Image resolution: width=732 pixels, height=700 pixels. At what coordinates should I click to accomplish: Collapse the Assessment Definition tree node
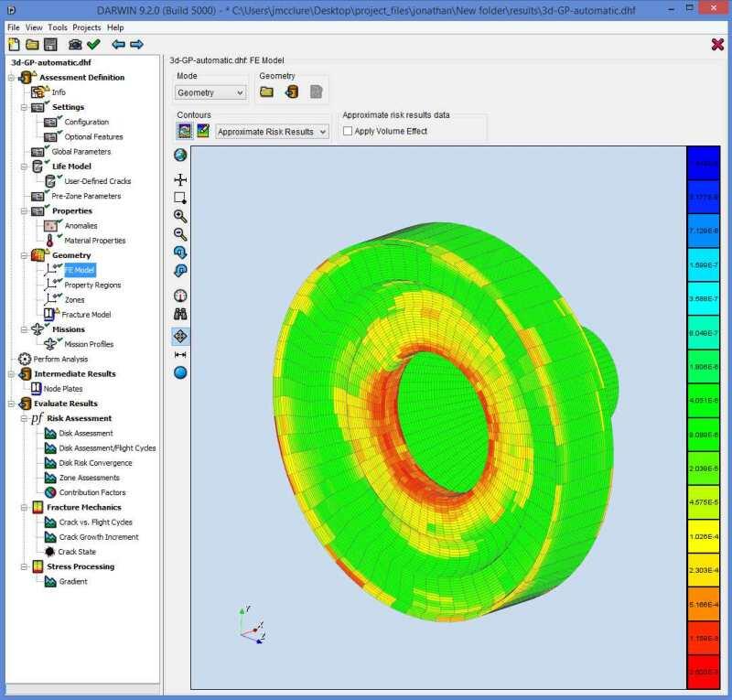click(x=12, y=78)
